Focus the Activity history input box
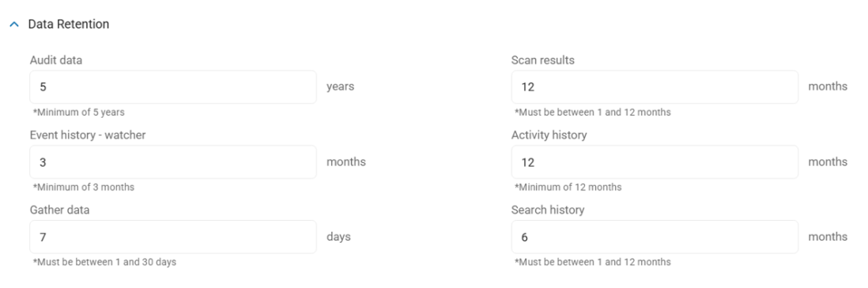Screen dimensions: 868x288 [x=655, y=161]
